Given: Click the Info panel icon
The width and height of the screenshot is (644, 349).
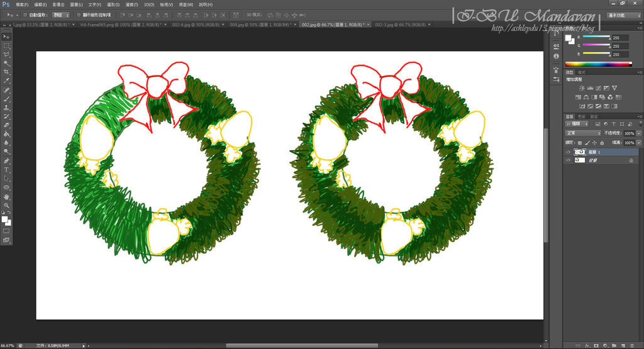Looking at the screenshot, I should [557, 57].
